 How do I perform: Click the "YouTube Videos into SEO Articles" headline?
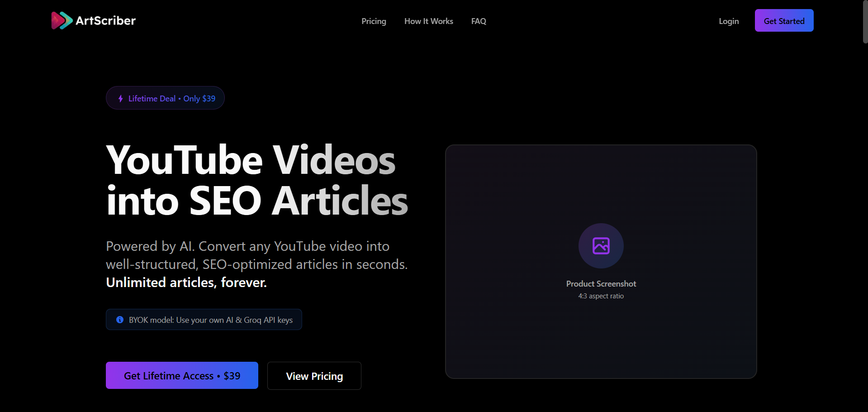click(257, 180)
